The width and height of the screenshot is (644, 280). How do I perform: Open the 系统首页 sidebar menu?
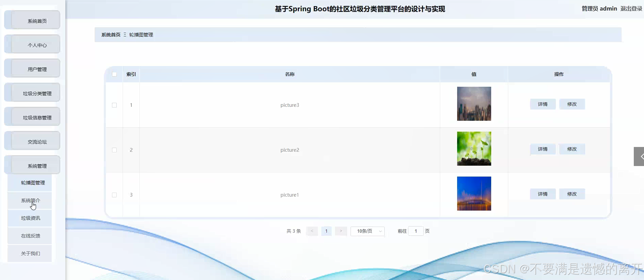tap(32, 20)
